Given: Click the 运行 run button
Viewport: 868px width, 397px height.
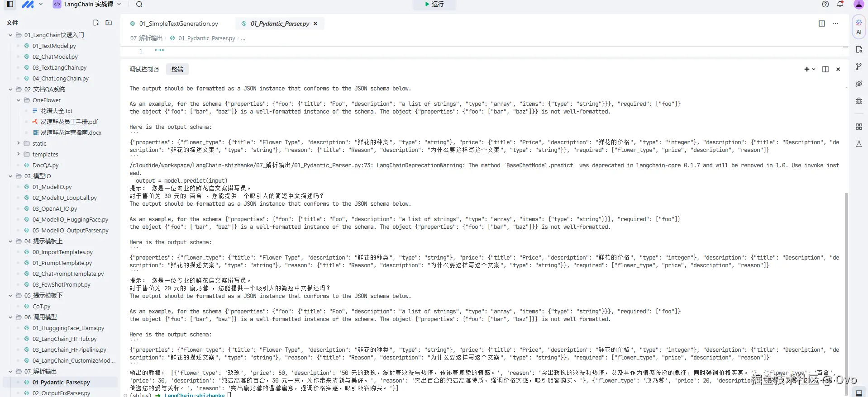Looking at the screenshot, I should click(x=434, y=4).
